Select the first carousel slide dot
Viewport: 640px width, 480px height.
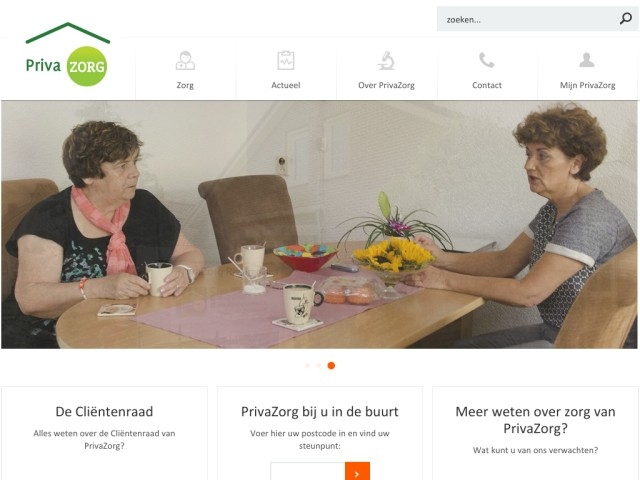point(308,366)
